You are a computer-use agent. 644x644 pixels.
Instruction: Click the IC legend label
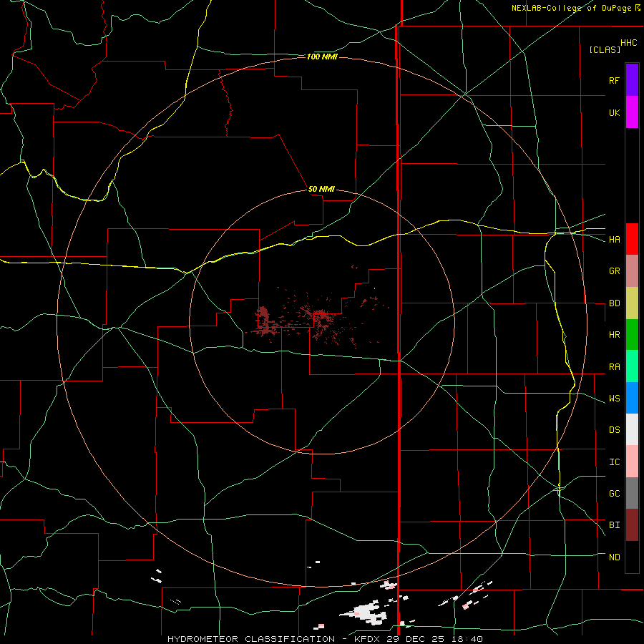[614, 462]
